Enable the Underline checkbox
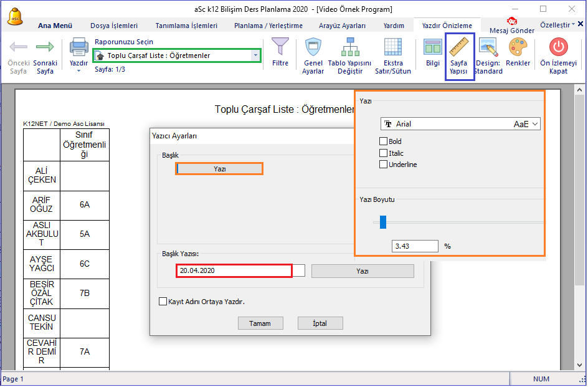Image resolution: width=588 pixels, height=387 pixels. coord(383,165)
